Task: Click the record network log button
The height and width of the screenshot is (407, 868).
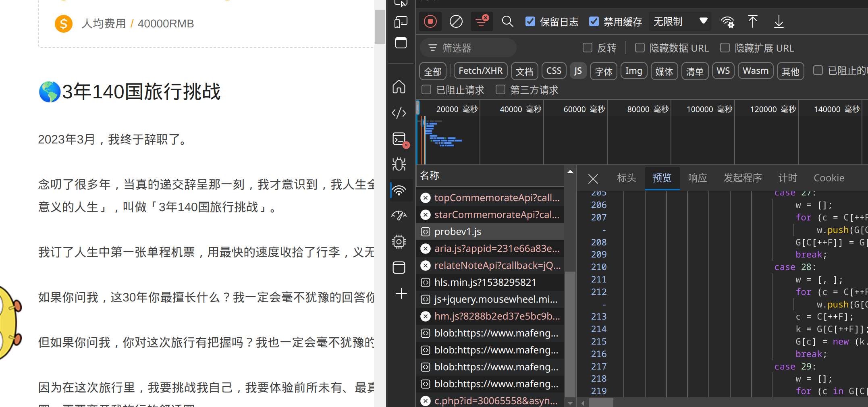Action: [430, 22]
